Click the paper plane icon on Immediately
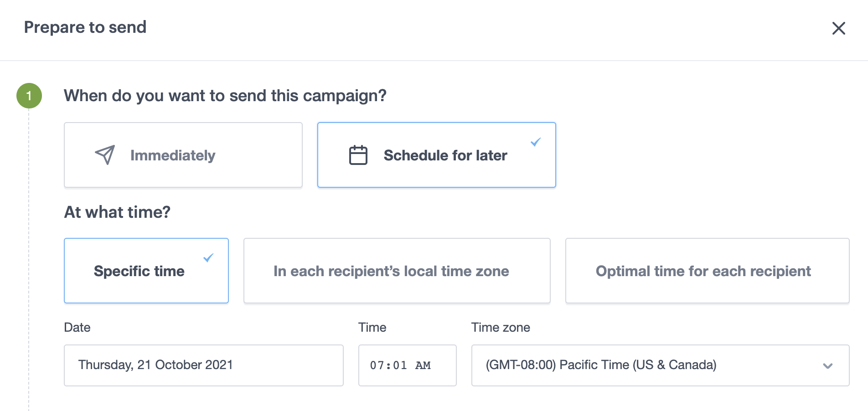Screen dimensions: 868x411 click(x=105, y=155)
